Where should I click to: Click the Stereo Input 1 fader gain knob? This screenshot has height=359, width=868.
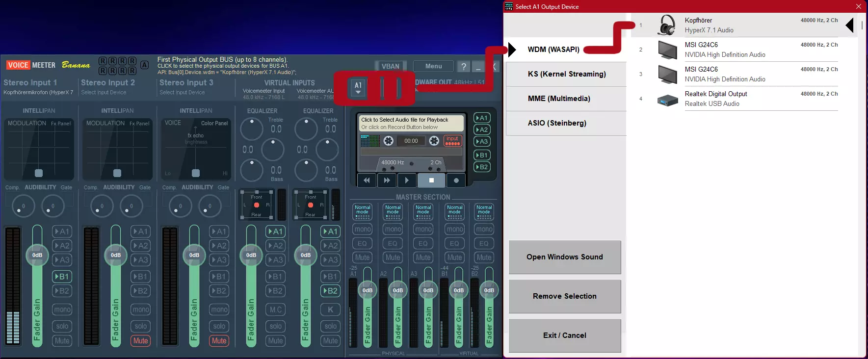point(37,255)
